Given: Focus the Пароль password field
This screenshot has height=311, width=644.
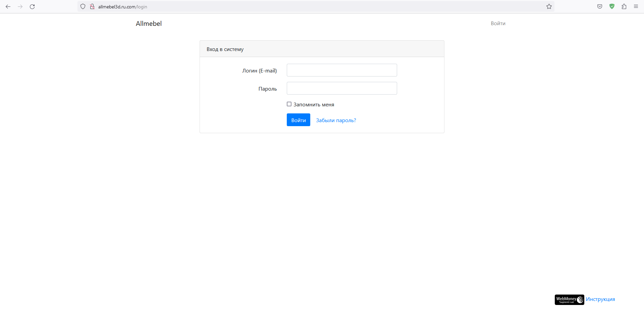Looking at the screenshot, I should (342, 88).
